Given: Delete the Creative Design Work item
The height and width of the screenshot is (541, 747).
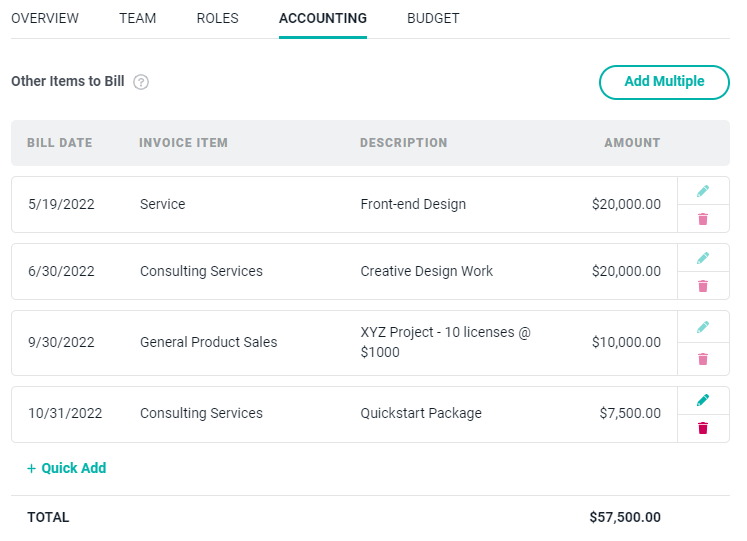Looking at the screenshot, I should point(703,286).
